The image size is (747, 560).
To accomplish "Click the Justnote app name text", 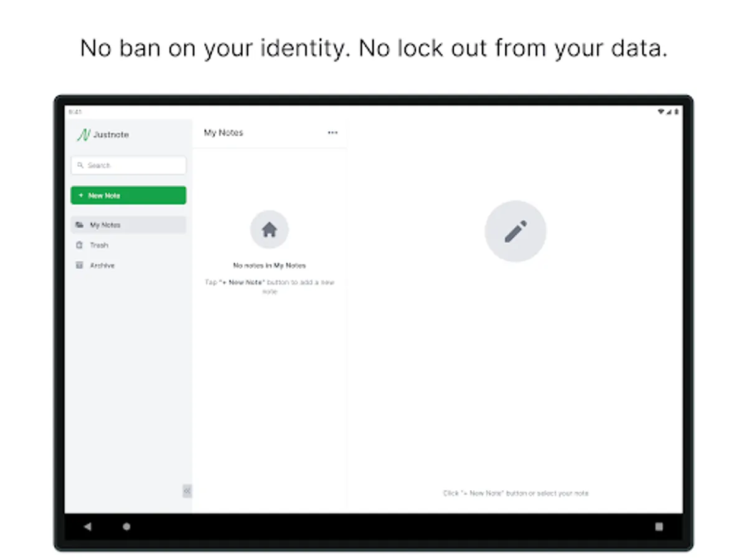I will click(x=111, y=134).
